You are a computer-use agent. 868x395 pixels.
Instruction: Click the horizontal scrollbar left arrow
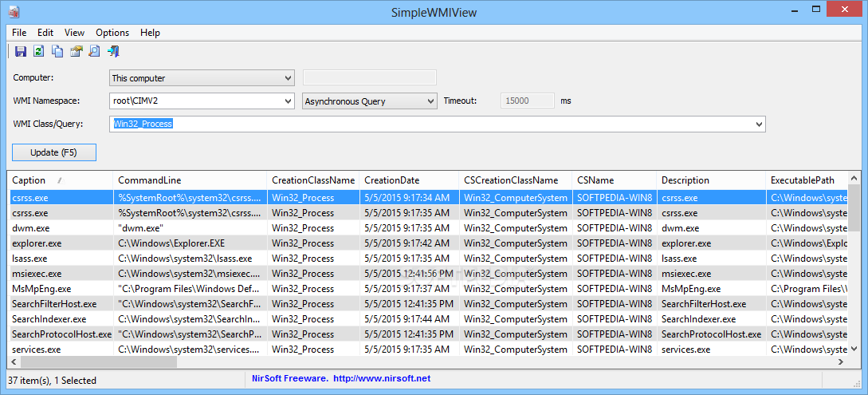[14, 361]
